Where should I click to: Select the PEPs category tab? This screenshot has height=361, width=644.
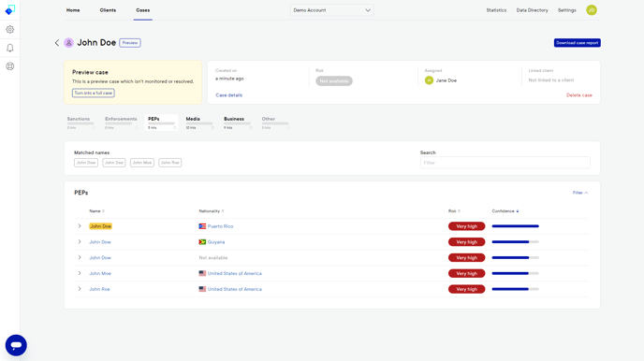(162, 123)
